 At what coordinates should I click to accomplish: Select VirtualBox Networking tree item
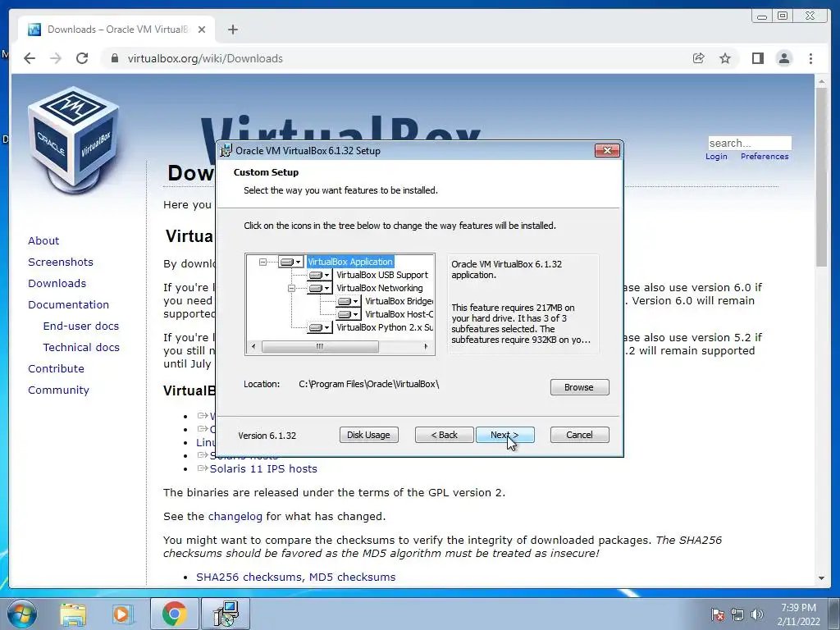(x=379, y=288)
